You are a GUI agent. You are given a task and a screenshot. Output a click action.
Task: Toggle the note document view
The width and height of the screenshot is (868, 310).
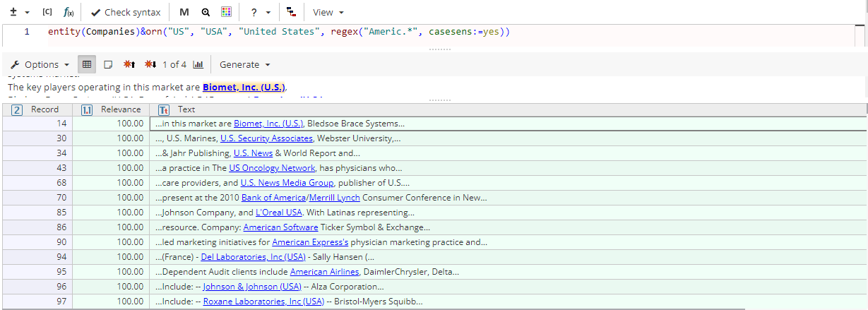108,64
